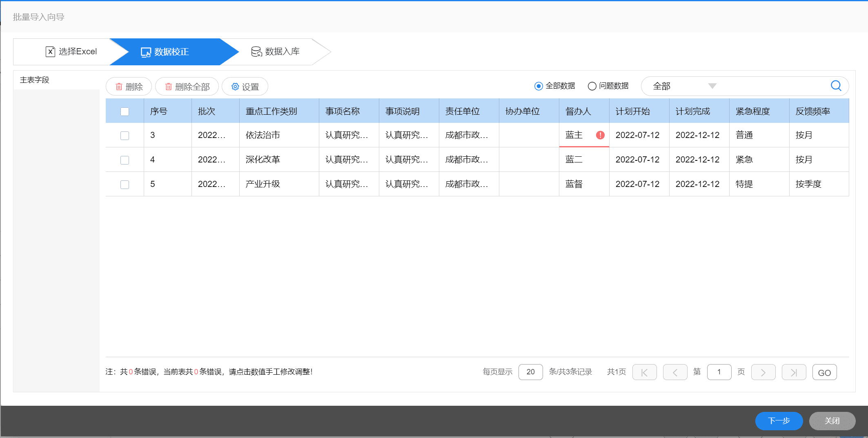Screen dimensions: 868x438
Task: Click the 紧急程度 column header
Action: tap(759, 111)
